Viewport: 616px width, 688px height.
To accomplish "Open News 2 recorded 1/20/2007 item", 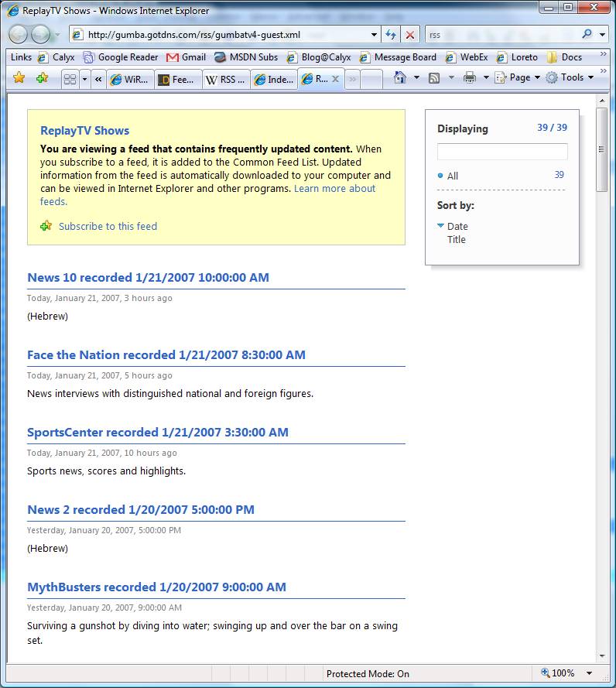I will click(140, 509).
